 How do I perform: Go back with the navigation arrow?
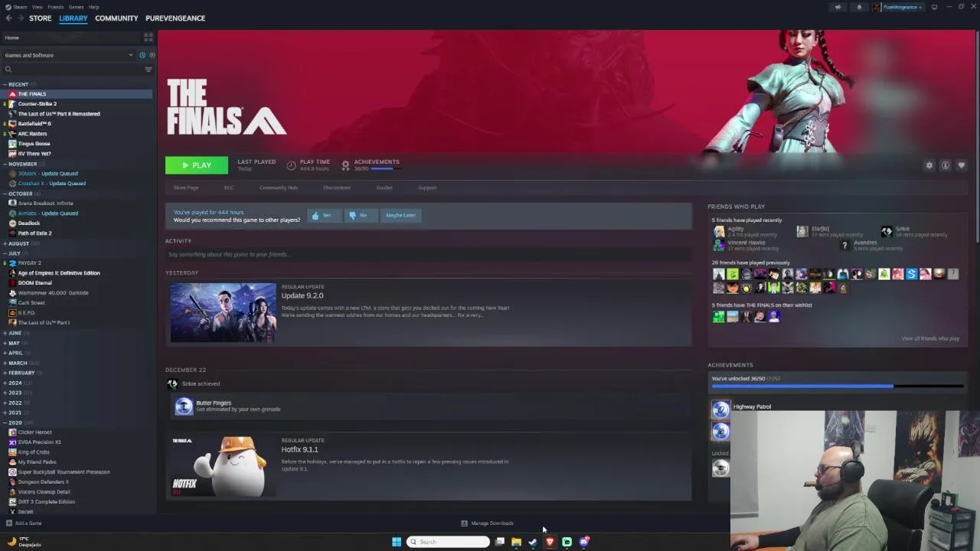(9, 18)
